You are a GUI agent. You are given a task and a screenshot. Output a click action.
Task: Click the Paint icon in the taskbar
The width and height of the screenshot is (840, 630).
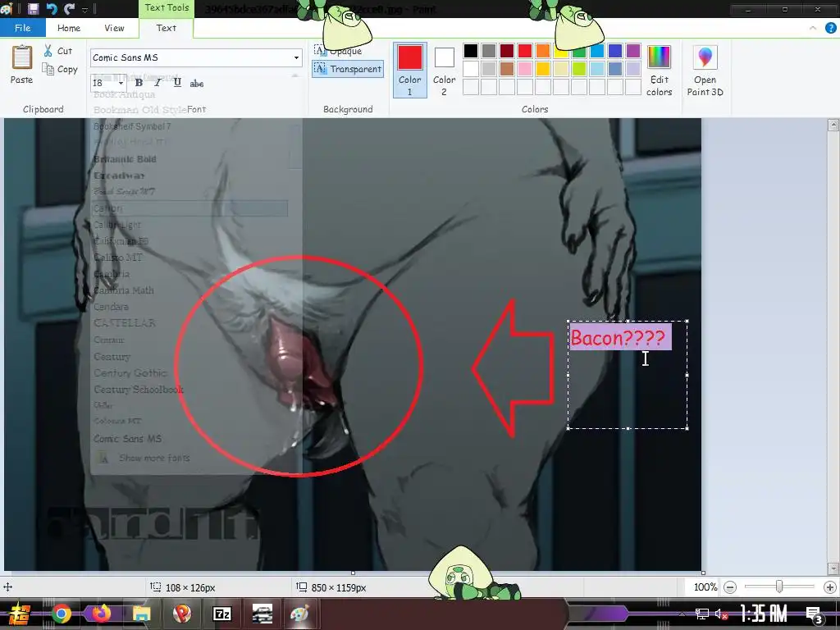click(x=300, y=614)
